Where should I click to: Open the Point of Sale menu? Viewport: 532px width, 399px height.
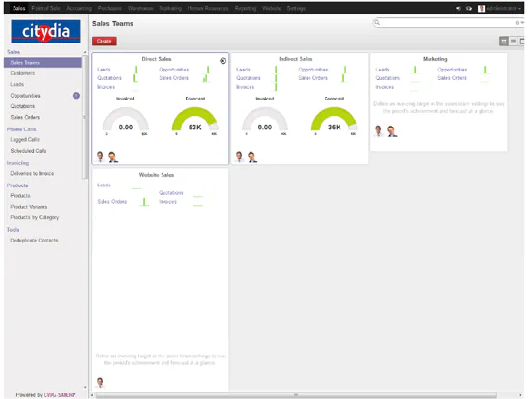tap(45, 8)
